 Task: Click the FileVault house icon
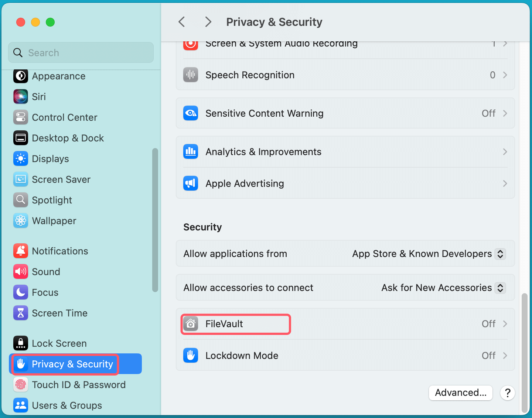[x=191, y=324]
